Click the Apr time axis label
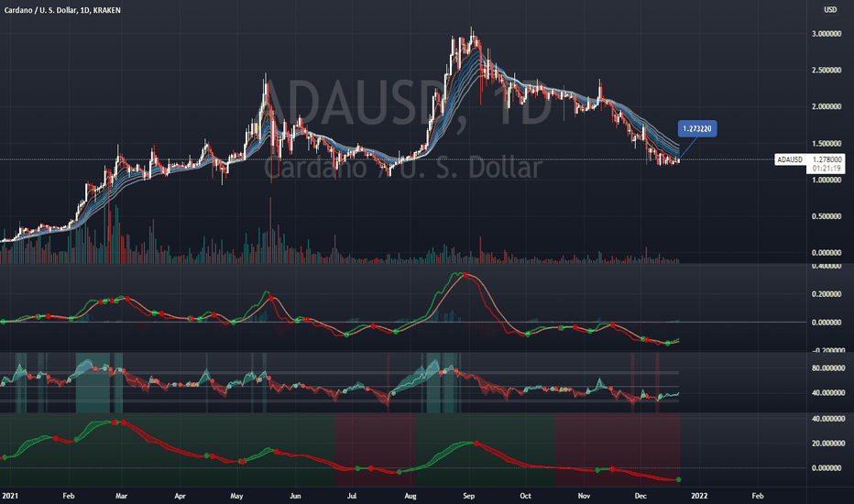This screenshot has width=854, height=504. 180,496
